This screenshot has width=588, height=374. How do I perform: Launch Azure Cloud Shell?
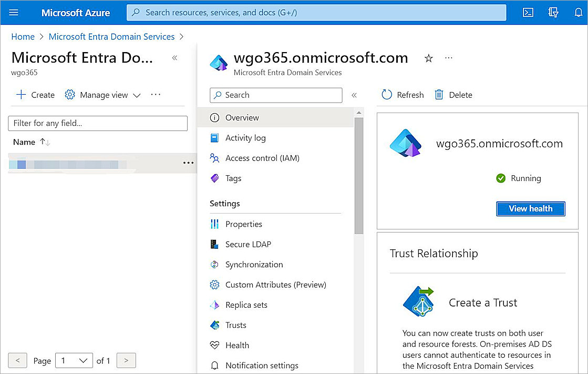tap(528, 12)
